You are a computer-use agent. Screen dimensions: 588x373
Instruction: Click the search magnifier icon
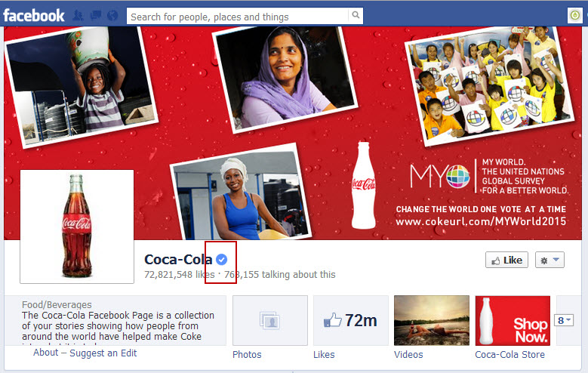pyautogui.click(x=356, y=15)
